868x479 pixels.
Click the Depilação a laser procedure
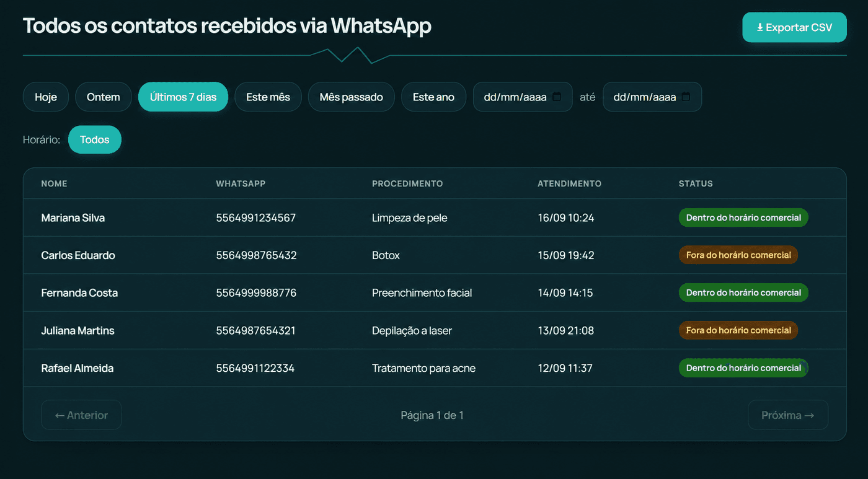point(412,330)
